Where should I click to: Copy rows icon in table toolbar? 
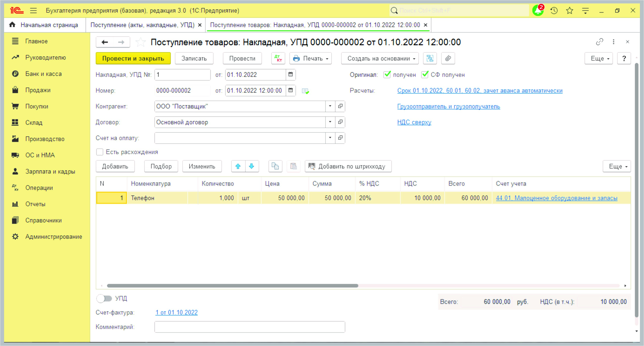275,166
